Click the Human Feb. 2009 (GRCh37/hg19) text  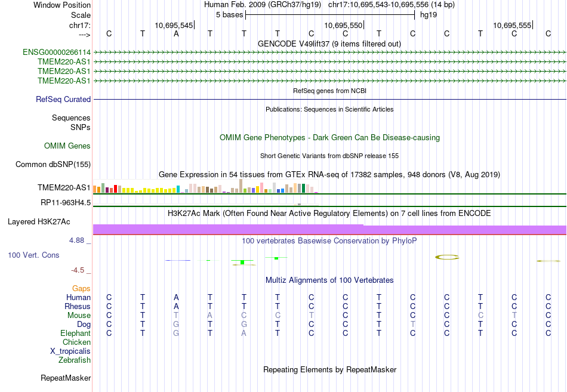(263, 5)
